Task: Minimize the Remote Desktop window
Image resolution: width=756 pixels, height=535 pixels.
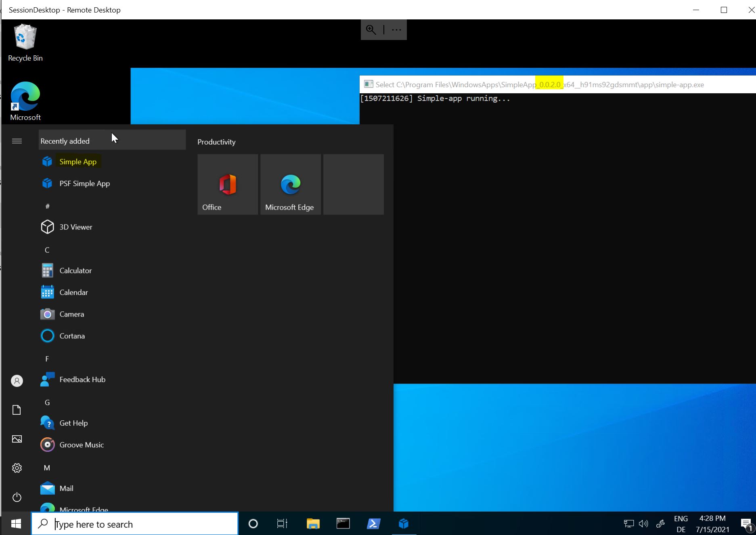Action: (x=696, y=10)
